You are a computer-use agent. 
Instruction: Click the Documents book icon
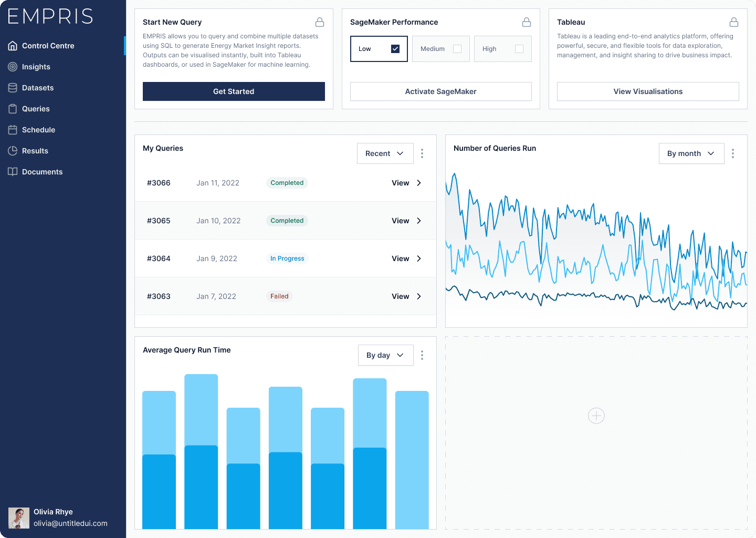pyautogui.click(x=13, y=172)
